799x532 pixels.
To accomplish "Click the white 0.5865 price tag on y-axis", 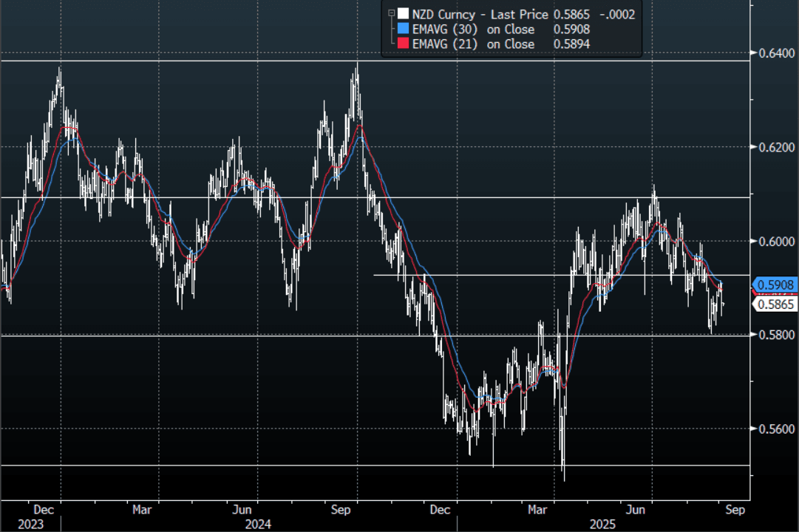I will pyautogui.click(x=773, y=304).
